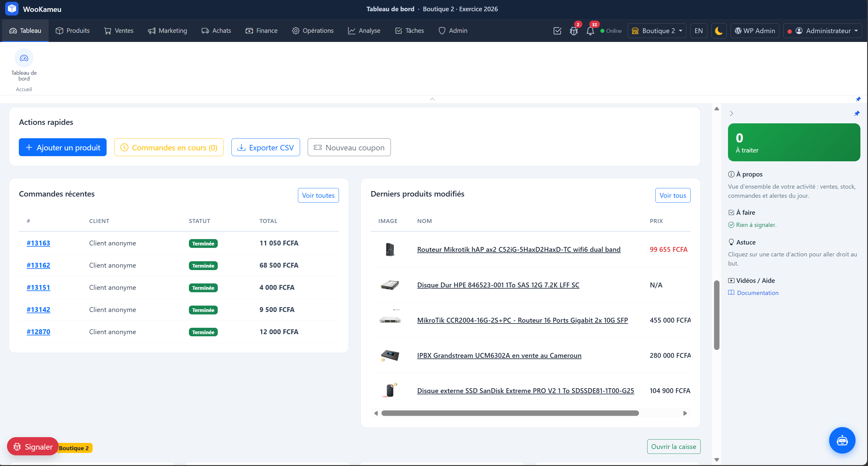Click the SanDisk external SSD thumbnail
This screenshot has height=466, width=868.
(390, 391)
